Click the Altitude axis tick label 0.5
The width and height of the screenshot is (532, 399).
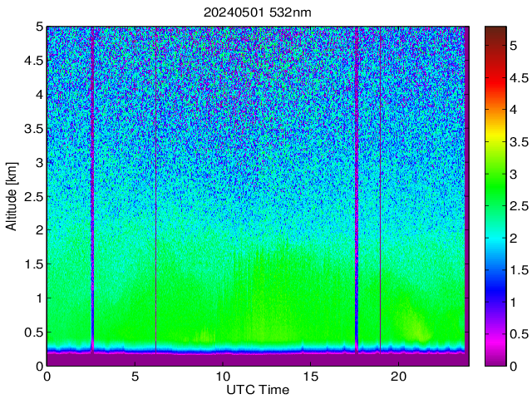click(34, 332)
